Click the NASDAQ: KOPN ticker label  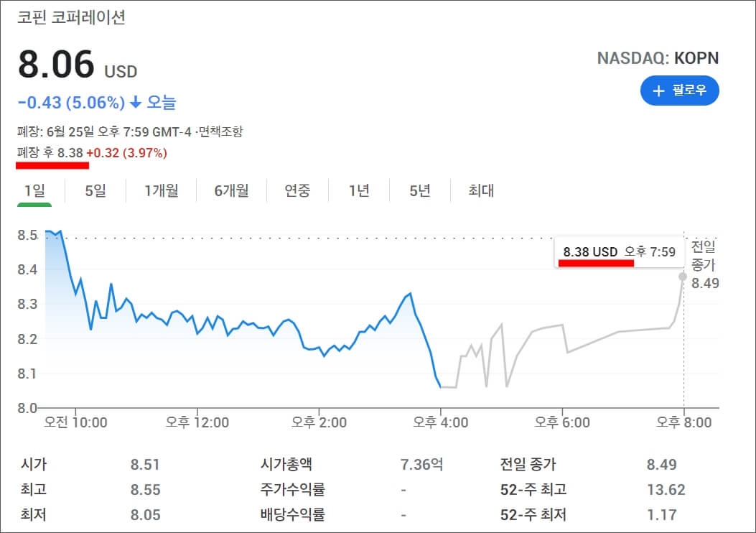coord(658,58)
